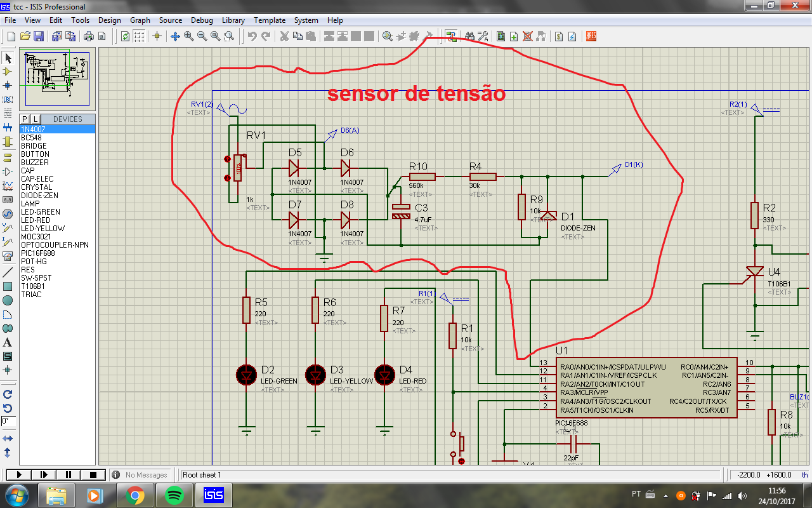The height and width of the screenshot is (508, 812).
Task: Open the File menu
Action: coord(10,20)
